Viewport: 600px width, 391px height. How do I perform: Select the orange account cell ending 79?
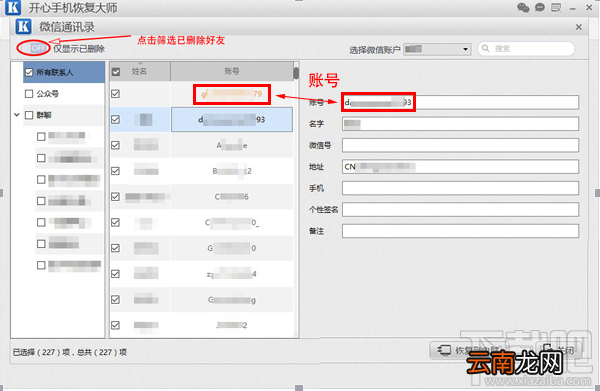point(232,94)
